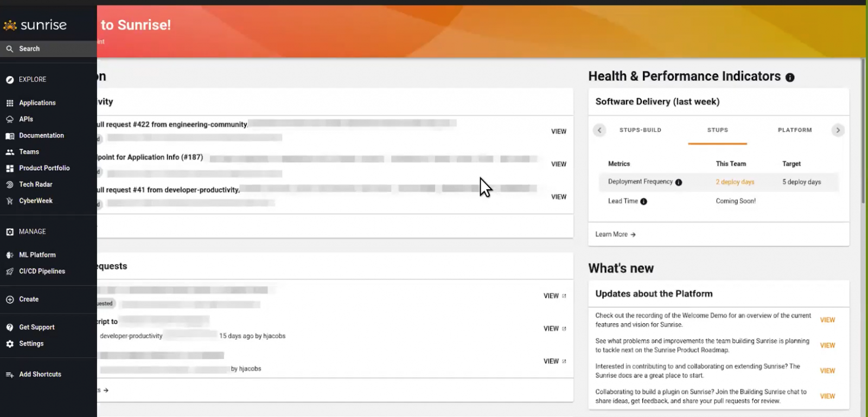Click the arrow link below the requests list

coord(103,390)
